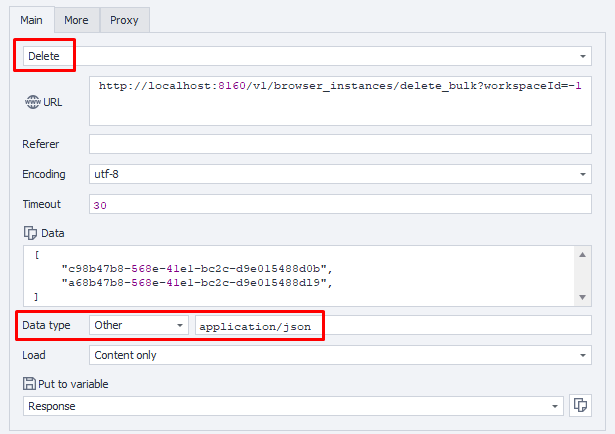Select the Main tab
Viewport: 615px width, 434px height.
[x=31, y=19]
